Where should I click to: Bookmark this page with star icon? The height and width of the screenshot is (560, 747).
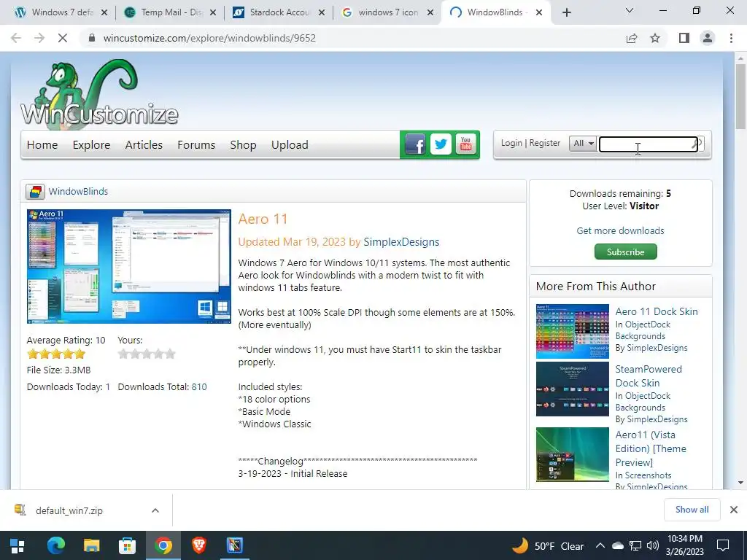(655, 38)
